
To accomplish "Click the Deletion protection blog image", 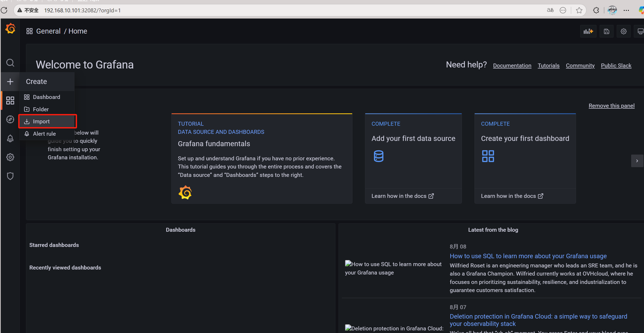I will point(394,328).
